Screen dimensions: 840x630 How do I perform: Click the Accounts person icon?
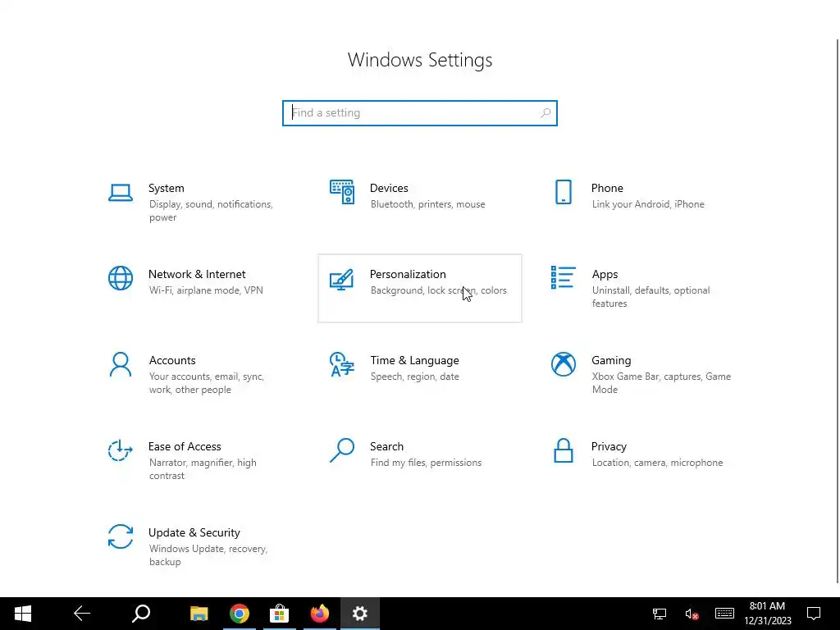pyautogui.click(x=121, y=364)
